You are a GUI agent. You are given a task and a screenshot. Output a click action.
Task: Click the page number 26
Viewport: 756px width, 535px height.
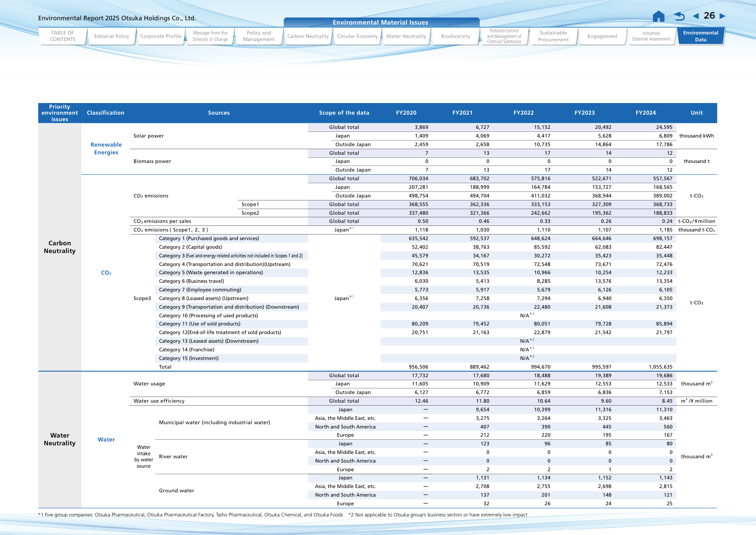(x=709, y=16)
